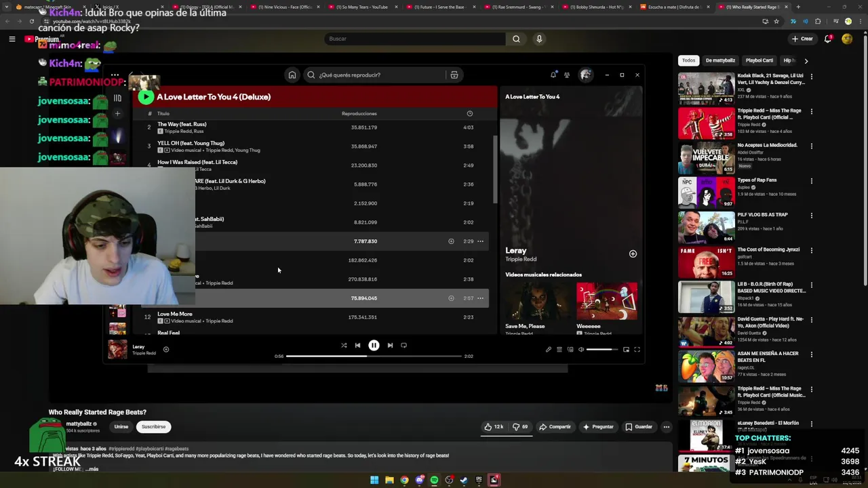The height and width of the screenshot is (488, 868).
Task: Open more options for the 75.894.045 plays track
Action: coord(480,298)
